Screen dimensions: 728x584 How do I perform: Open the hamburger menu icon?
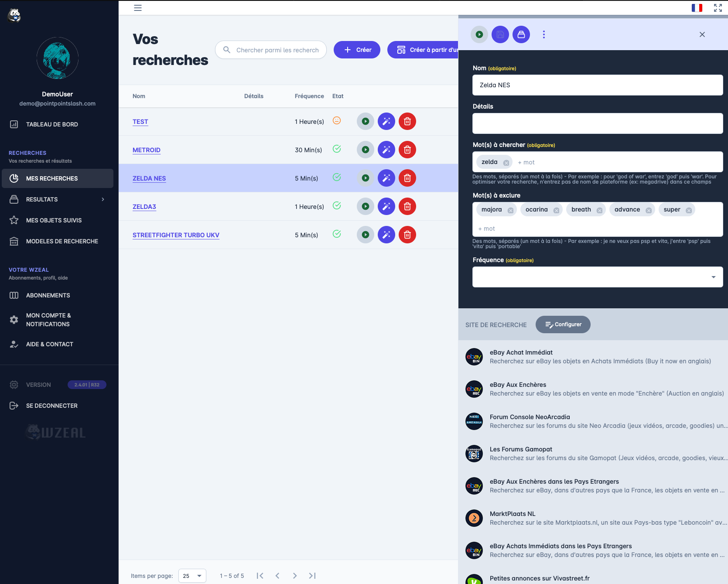(138, 8)
